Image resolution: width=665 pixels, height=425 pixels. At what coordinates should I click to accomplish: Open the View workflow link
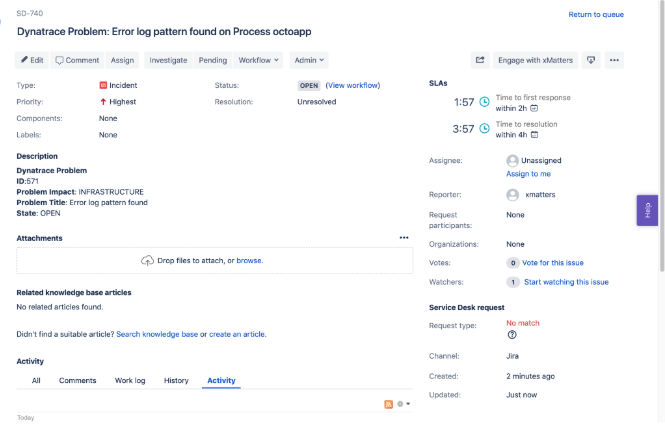tap(353, 85)
